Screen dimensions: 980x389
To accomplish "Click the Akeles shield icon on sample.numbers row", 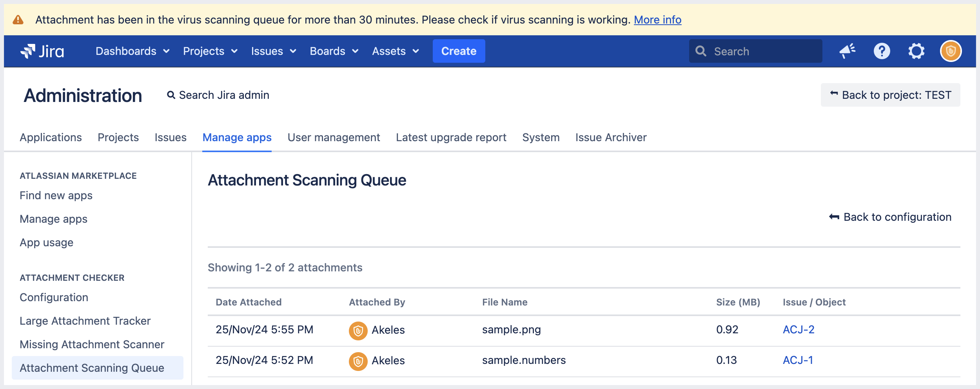I will click(358, 360).
